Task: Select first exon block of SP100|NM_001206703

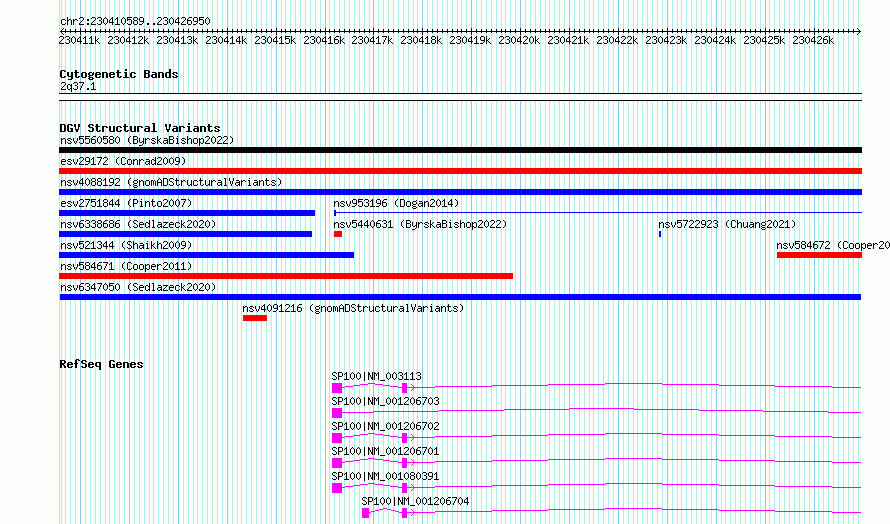Action: [x=337, y=413]
